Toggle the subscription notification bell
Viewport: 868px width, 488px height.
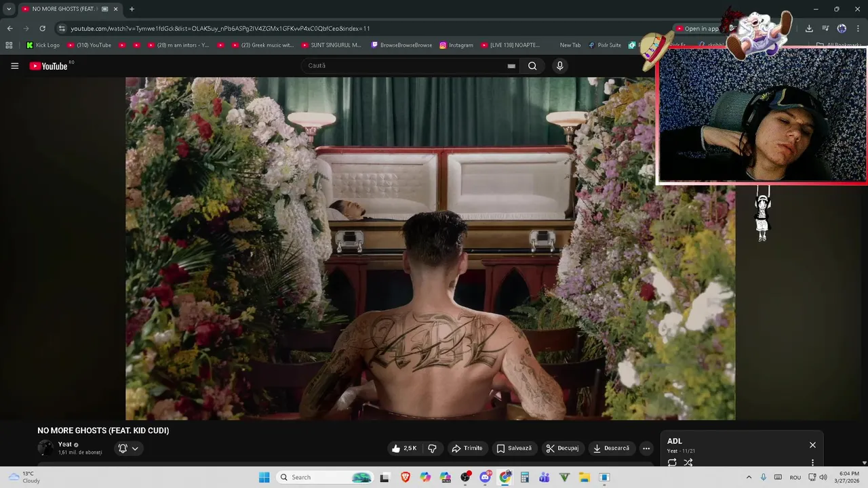pos(123,448)
